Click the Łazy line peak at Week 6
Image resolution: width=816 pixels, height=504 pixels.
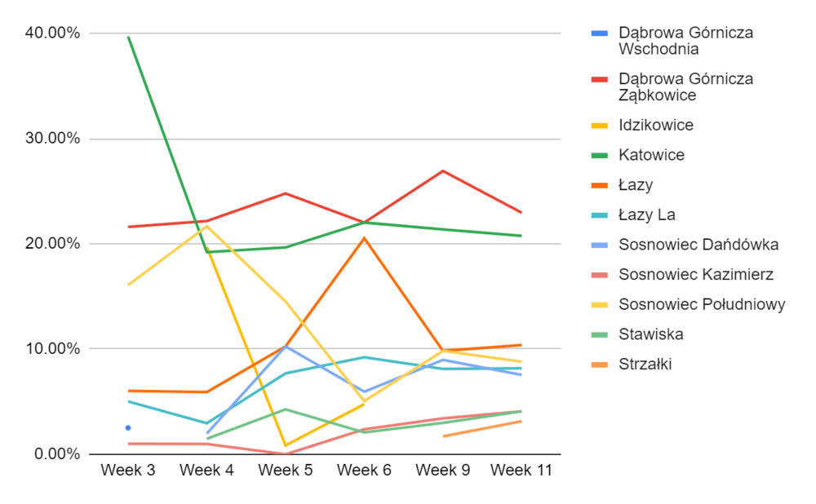(364, 238)
